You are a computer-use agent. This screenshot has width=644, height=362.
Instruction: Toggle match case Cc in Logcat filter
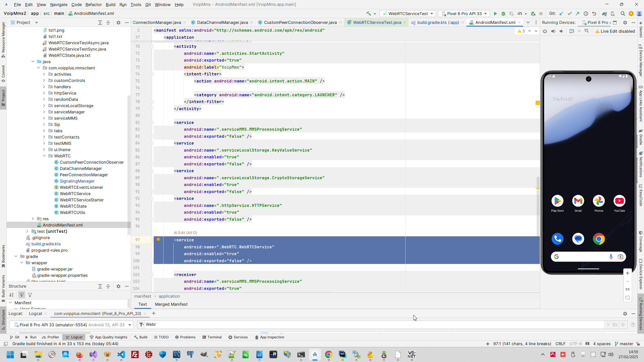[x=615, y=325]
